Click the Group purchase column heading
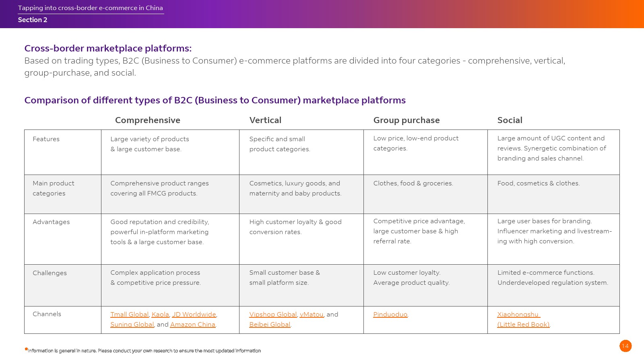The width and height of the screenshot is (644, 362). tap(407, 120)
